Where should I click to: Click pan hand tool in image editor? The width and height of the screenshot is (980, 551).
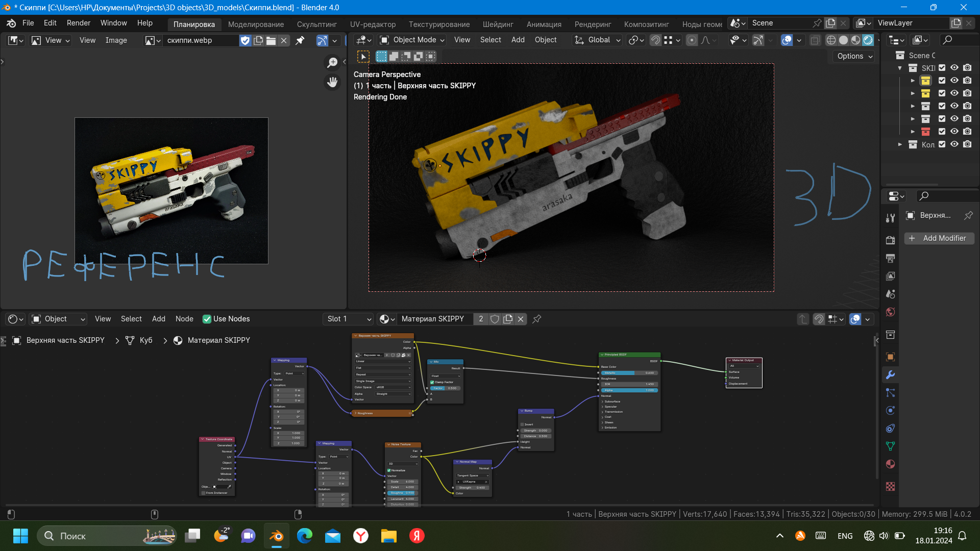(x=332, y=82)
